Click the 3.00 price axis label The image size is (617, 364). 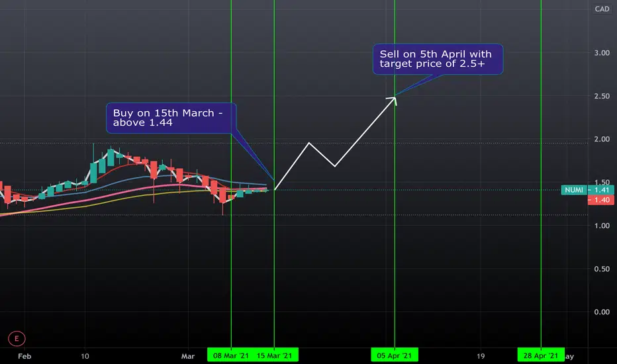(x=602, y=53)
